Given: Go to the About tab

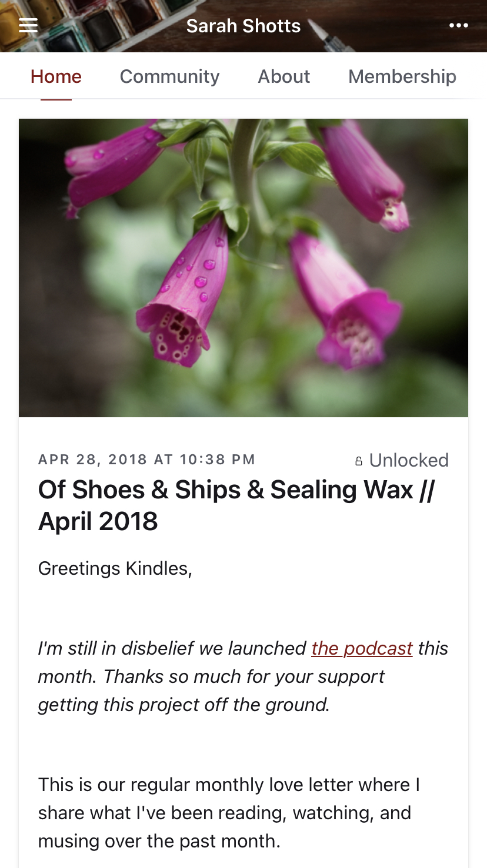Looking at the screenshot, I should (283, 76).
